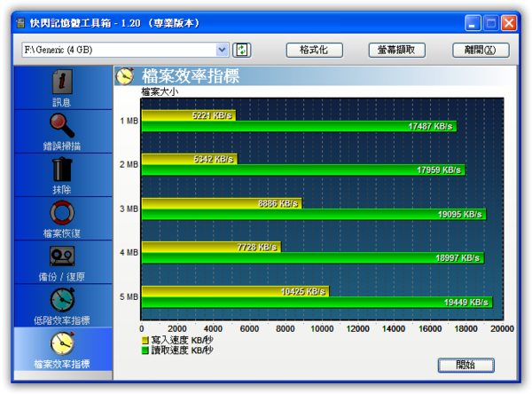Image resolution: width=532 pixels, height=394 pixels.
Task: Select the 檔案效率指標 clock icon in sidebar
Action: (x=62, y=343)
